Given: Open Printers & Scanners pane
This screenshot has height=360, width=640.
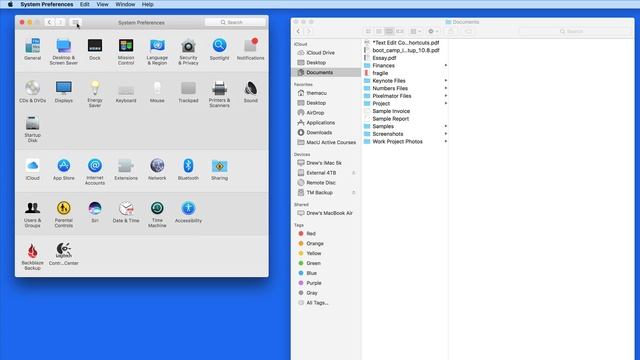Looking at the screenshot, I should click(x=219, y=94).
